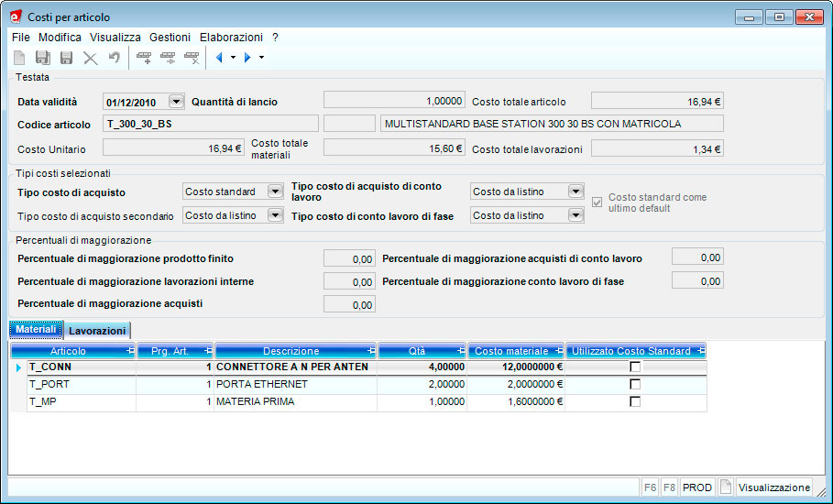Screen dimensions: 833x504
Task: Open the Modifica menu
Action: pyautogui.click(x=60, y=38)
